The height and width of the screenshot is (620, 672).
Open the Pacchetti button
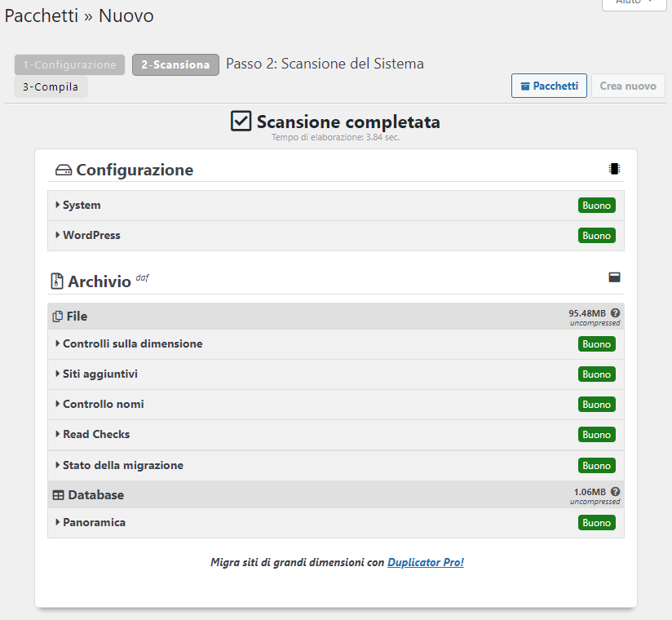549,86
